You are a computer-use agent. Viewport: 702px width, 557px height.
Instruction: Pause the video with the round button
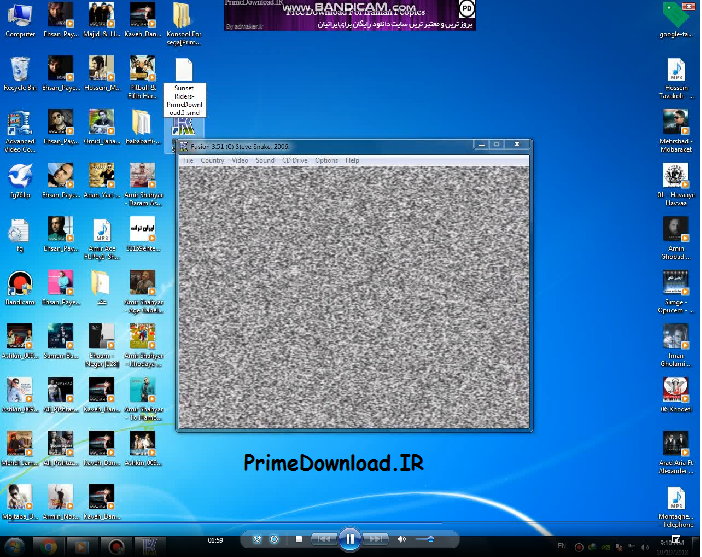click(350, 539)
